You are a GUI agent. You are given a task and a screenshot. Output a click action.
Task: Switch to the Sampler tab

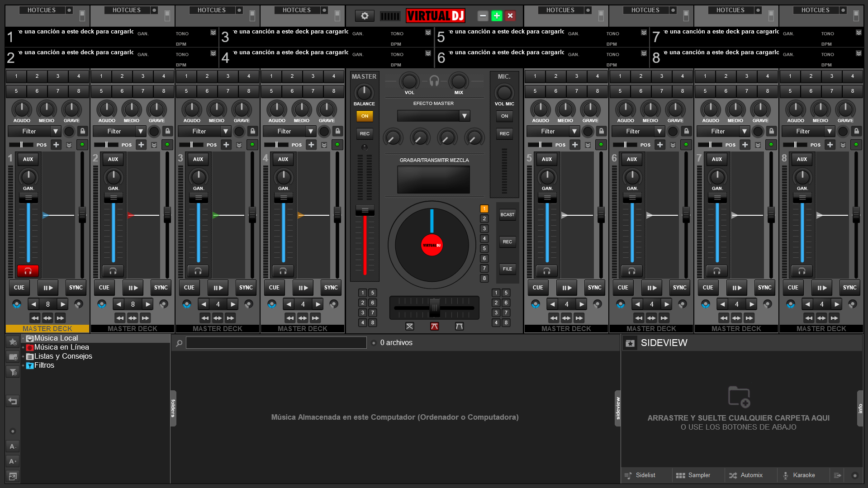[699, 475]
